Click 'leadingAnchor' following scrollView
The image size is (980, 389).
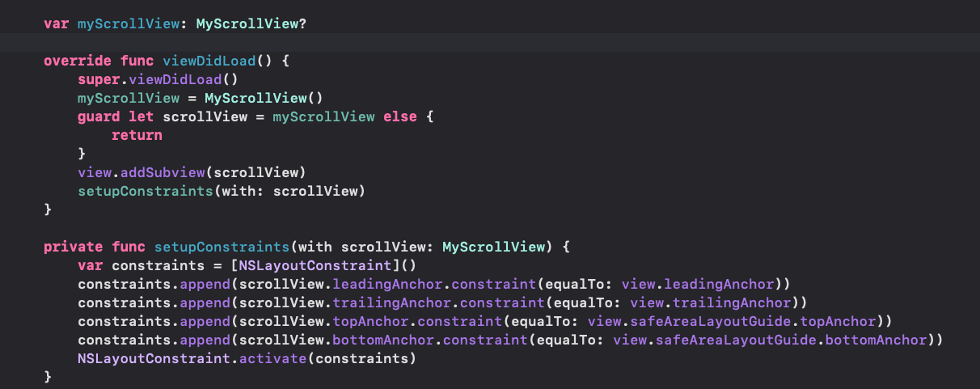(389, 284)
